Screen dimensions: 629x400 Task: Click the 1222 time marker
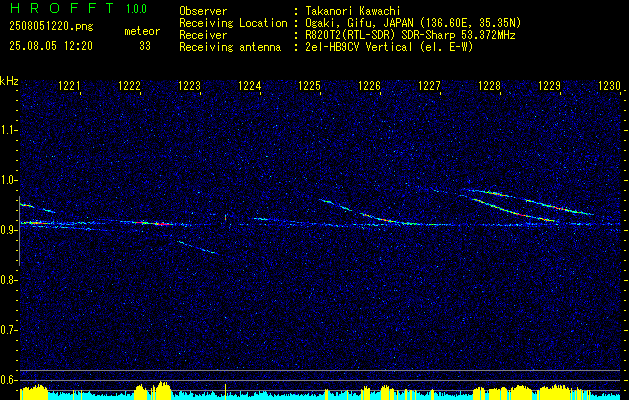pyautogui.click(x=130, y=86)
